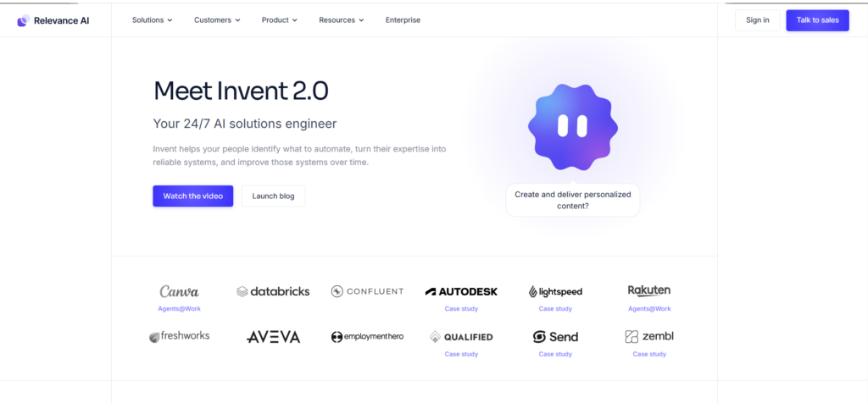Click the Sign in button
Image resolution: width=868 pixels, height=403 pixels.
757,20
